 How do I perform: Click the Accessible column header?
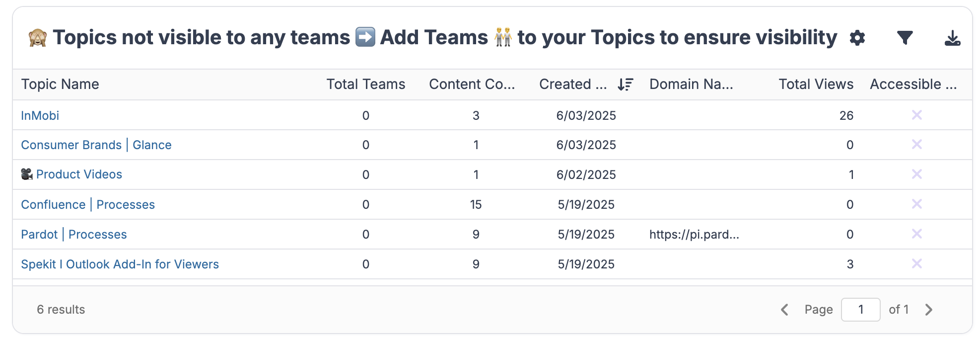(912, 85)
